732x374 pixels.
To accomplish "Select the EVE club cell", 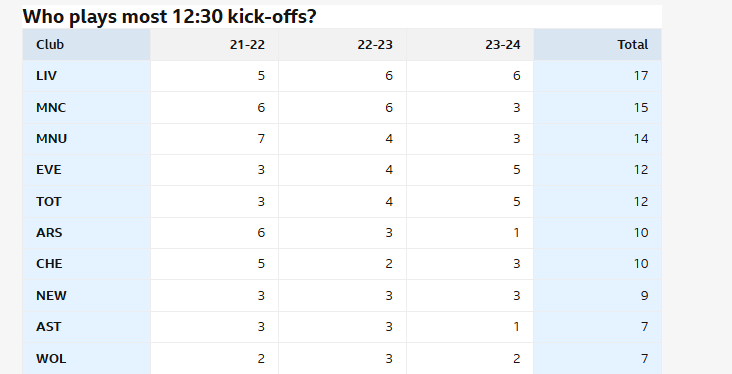I will click(86, 170).
